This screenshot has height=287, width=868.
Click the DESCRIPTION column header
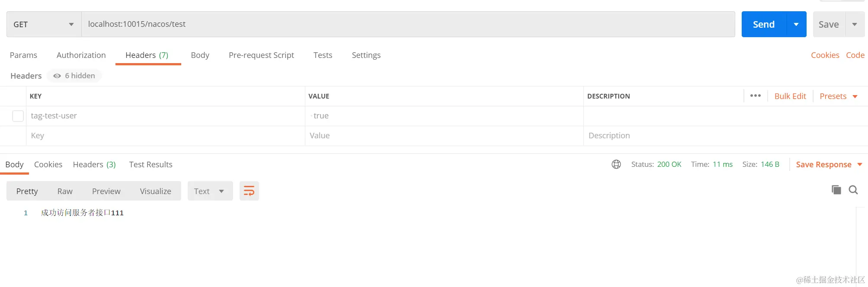pos(609,96)
